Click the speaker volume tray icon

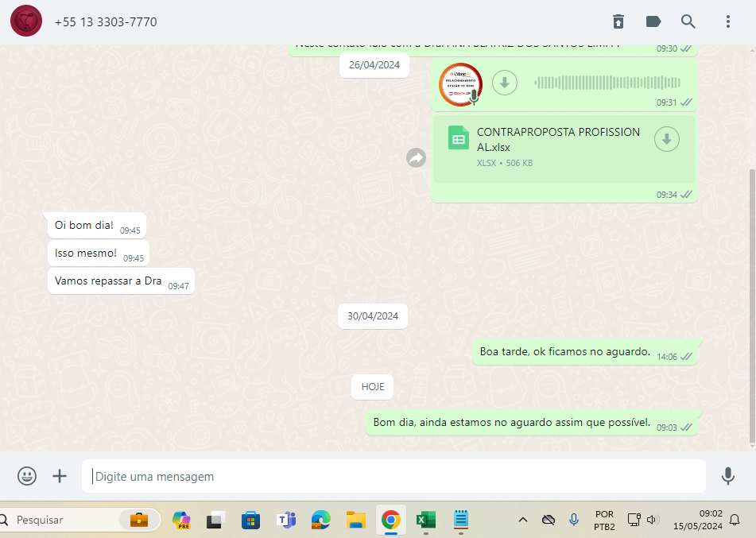(x=653, y=519)
